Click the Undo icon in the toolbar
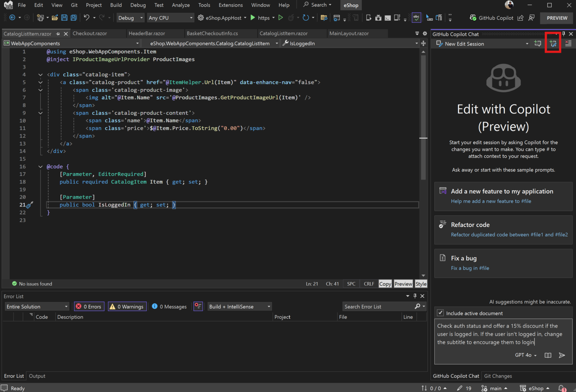 (x=87, y=18)
